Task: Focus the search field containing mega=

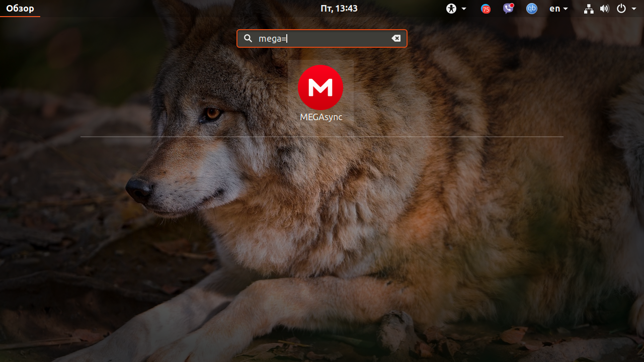Action: click(x=322, y=38)
